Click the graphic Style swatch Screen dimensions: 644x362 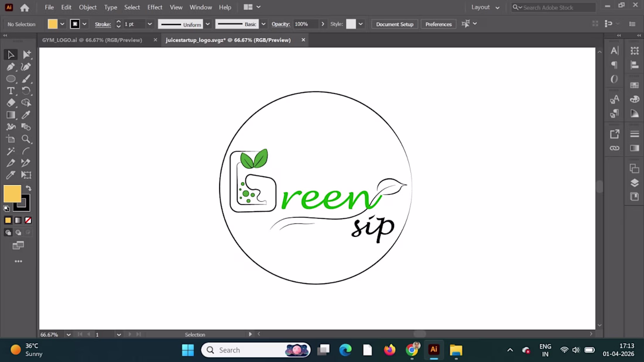coord(351,24)
